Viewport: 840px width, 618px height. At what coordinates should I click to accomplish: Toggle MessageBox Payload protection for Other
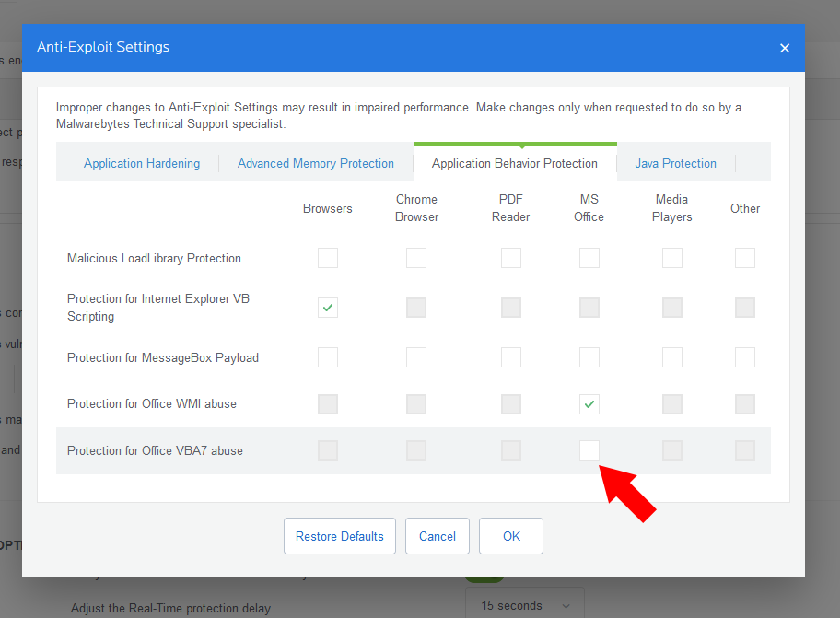(x=745, y=357)
